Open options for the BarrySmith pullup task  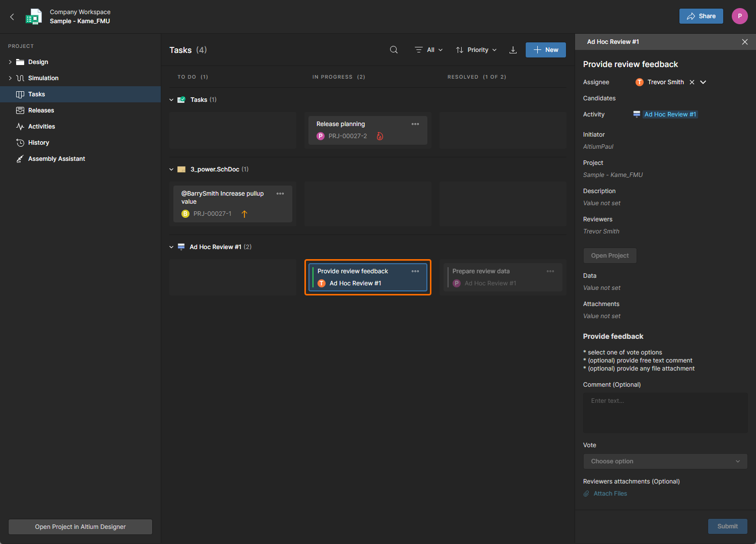pyautogui.click(x=280, y=194)
